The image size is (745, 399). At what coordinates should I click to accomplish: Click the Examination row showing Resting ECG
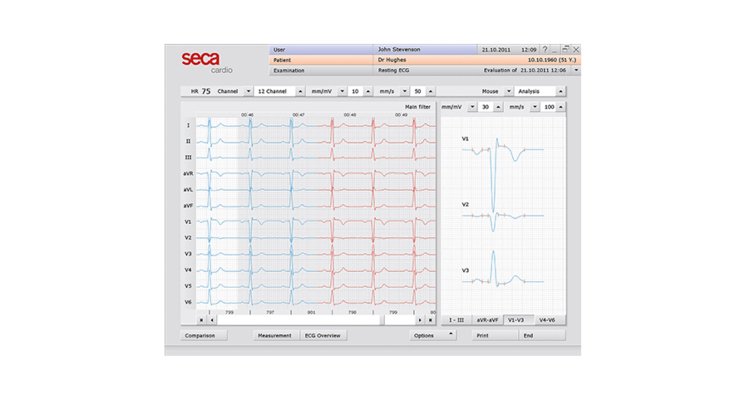click(x=425, y=70)
